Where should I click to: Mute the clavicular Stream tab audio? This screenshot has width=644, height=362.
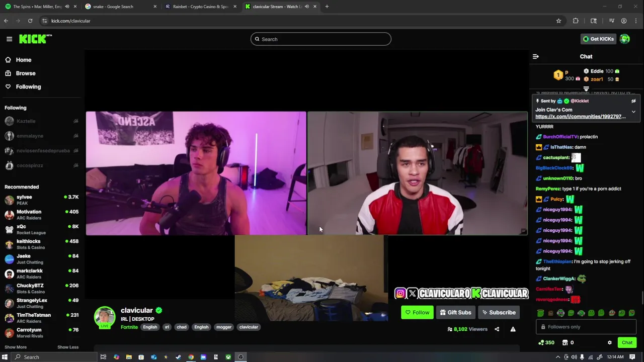pyautogui.click(x=307, y=7)
